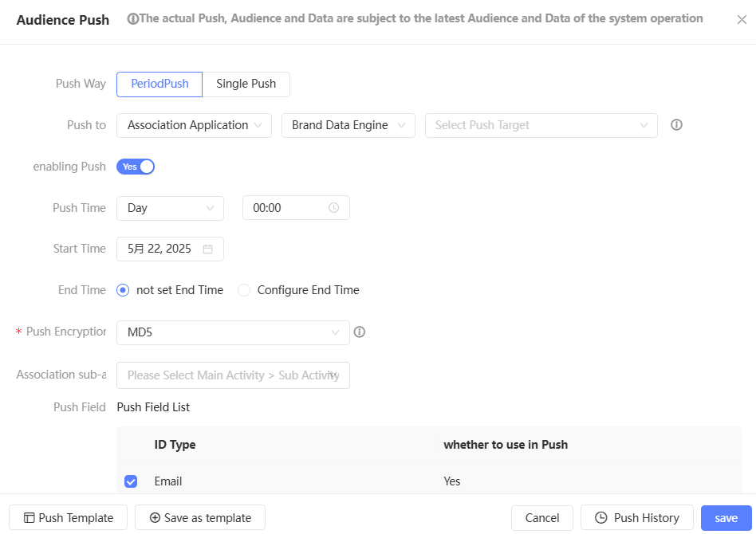This screenshot has width=756, height=534.
Task: Open the Select Push Target dropdown
Action: 541,125
